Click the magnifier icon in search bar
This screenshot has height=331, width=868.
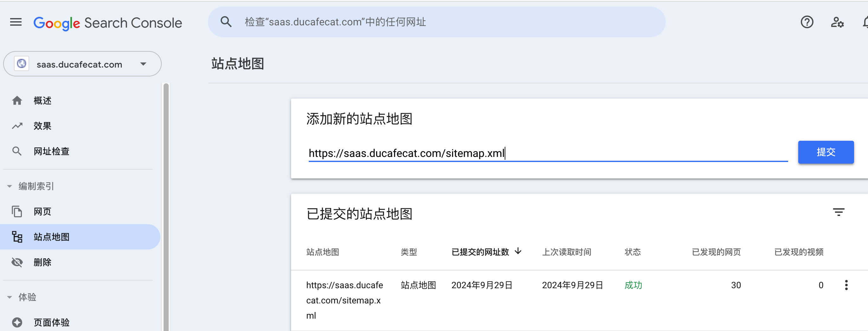point(226,22)
